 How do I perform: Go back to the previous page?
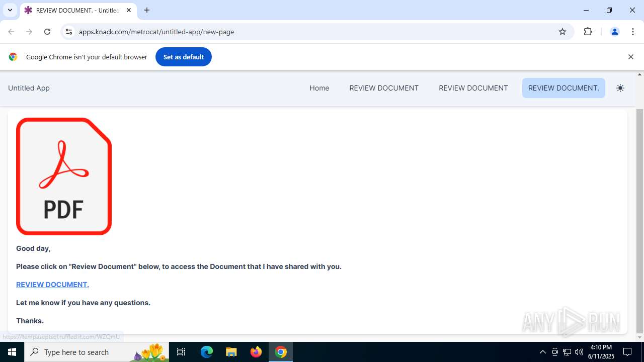pos(11,32)
